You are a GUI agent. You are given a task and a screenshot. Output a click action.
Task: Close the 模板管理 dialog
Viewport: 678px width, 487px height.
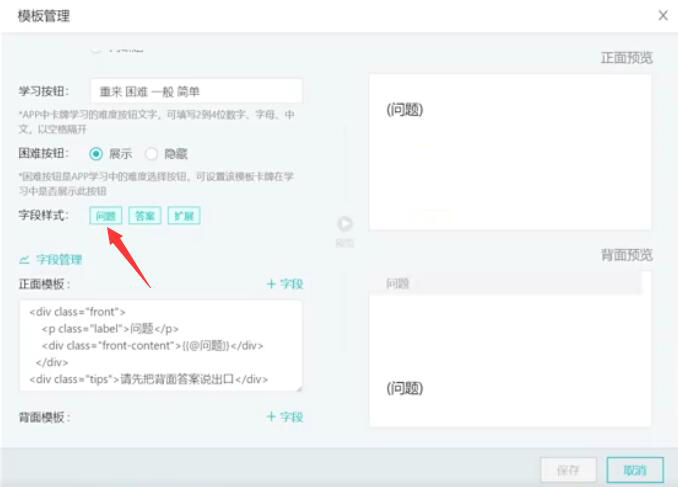(662, 16)
